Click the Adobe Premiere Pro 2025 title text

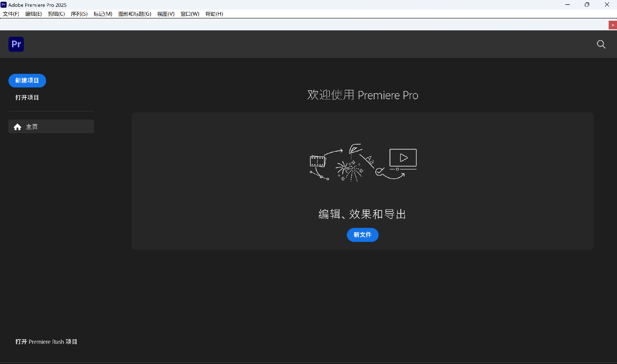pyautogui.click(x=37, y=5)
